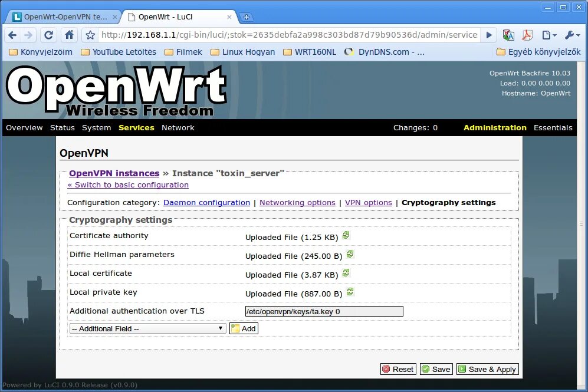Screen dimensions: 588x392
Task: Open the PDF extension icon
Action: coord(528,35)
